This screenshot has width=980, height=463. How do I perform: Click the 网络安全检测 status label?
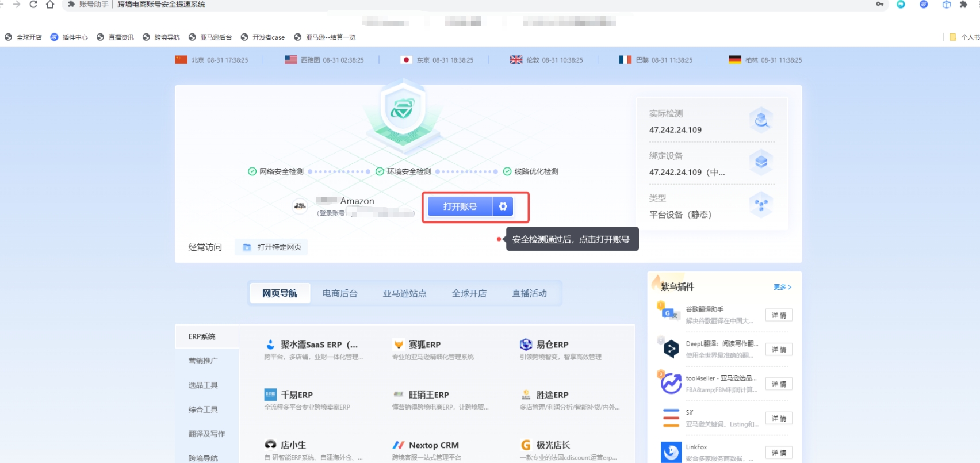(281, 171)
